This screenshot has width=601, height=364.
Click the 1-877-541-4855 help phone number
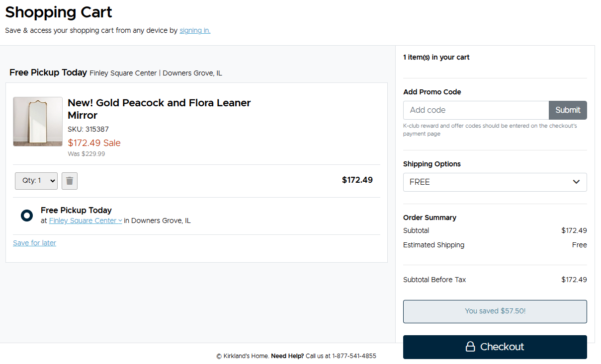click(x=354, y=356)
